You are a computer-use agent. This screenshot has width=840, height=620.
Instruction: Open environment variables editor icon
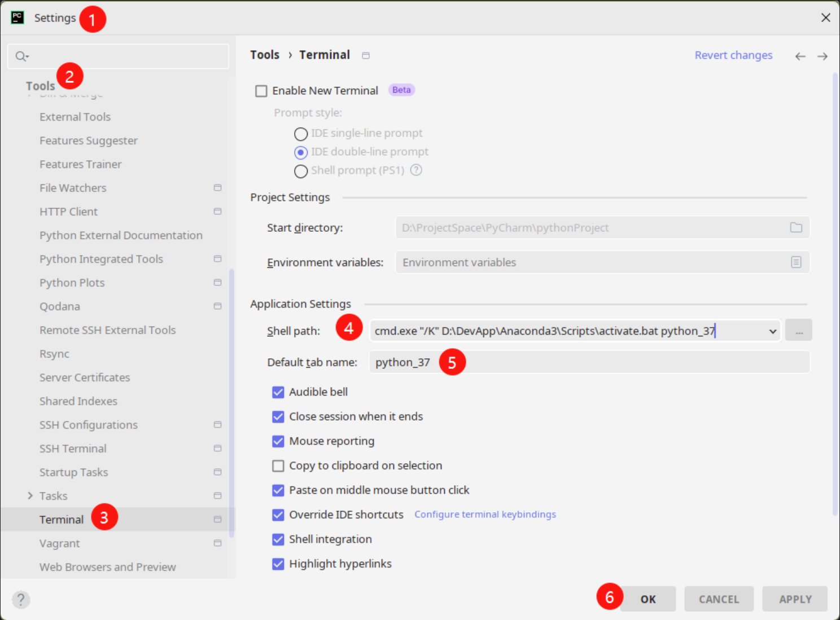coord(796,262)
